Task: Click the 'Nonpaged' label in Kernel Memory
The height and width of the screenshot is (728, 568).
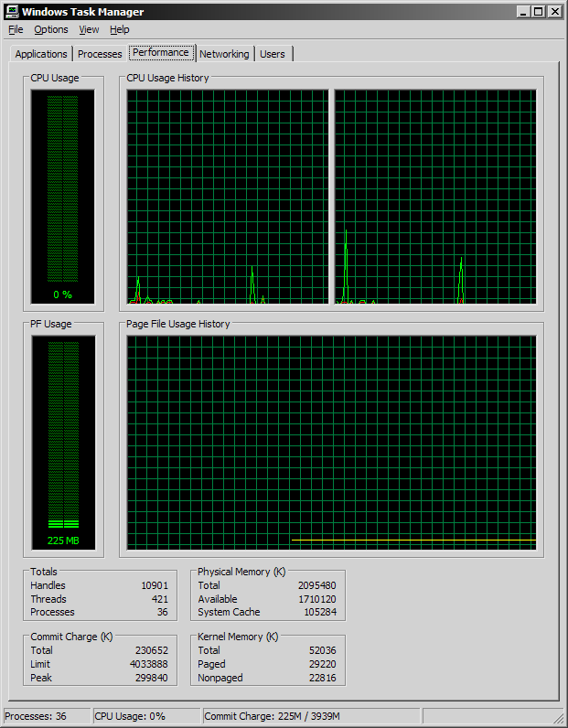Action: (x=220, y=678)
